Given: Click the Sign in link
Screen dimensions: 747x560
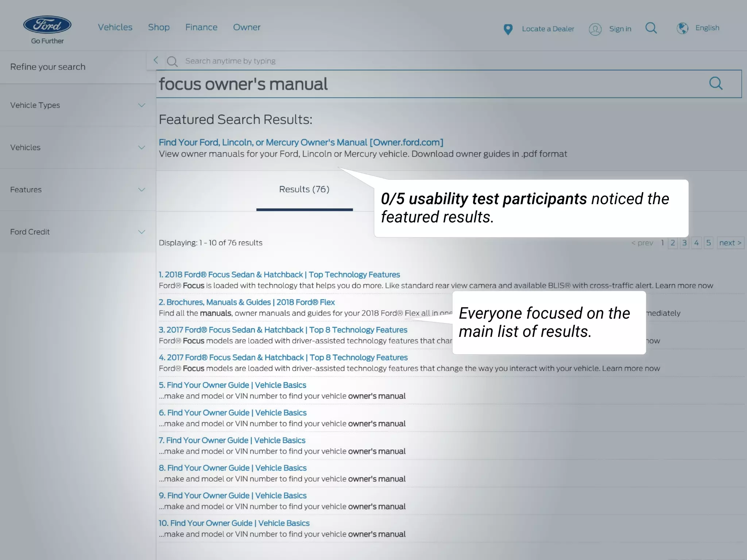Looking at the screenshot, I should (x=620, y=29).
